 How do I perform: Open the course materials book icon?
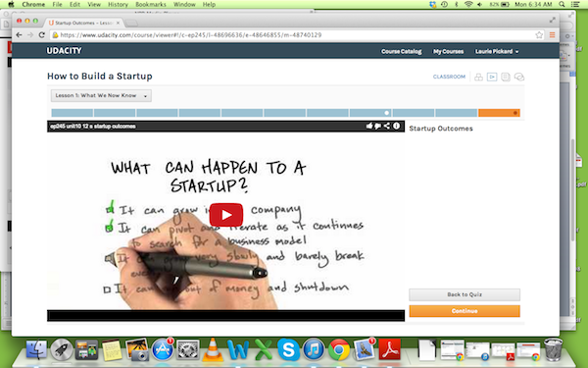pyautogui.click(x=506, y=77)
